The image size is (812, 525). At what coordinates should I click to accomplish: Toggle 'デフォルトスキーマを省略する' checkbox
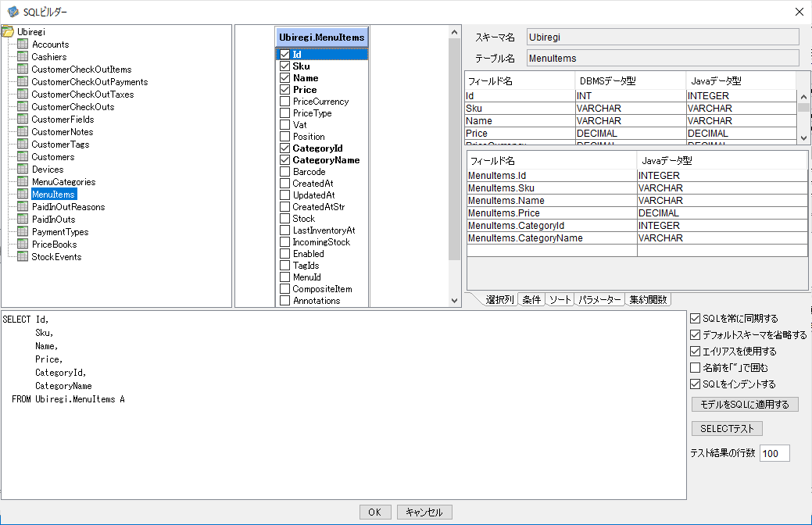(x=696, y=335)
